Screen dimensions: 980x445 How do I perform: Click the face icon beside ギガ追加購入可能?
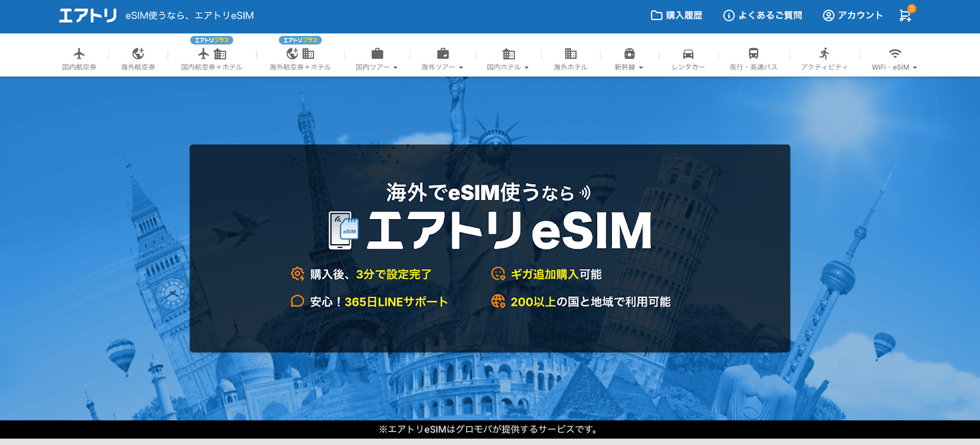click(498, 274)
